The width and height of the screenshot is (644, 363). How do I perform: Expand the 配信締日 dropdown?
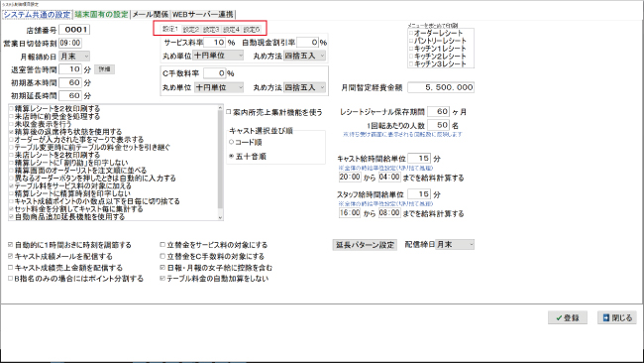tap(455, 245)
